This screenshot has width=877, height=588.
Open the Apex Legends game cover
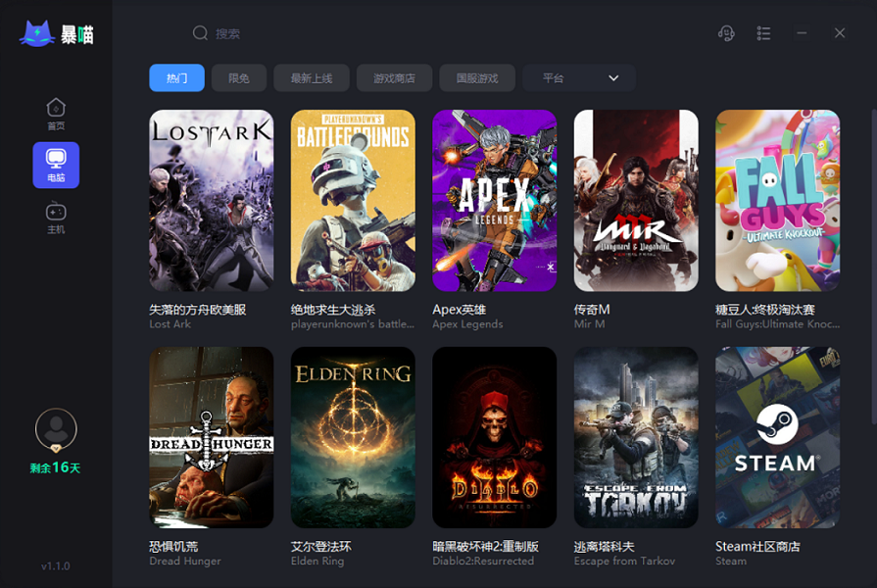[x=495, y=200]
